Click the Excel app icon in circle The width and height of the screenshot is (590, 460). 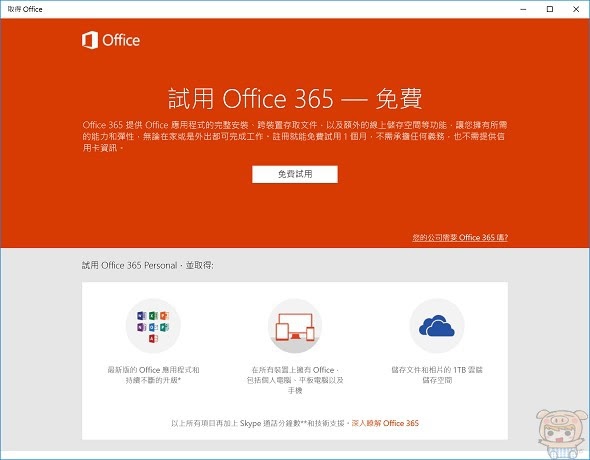coord(153,316)
